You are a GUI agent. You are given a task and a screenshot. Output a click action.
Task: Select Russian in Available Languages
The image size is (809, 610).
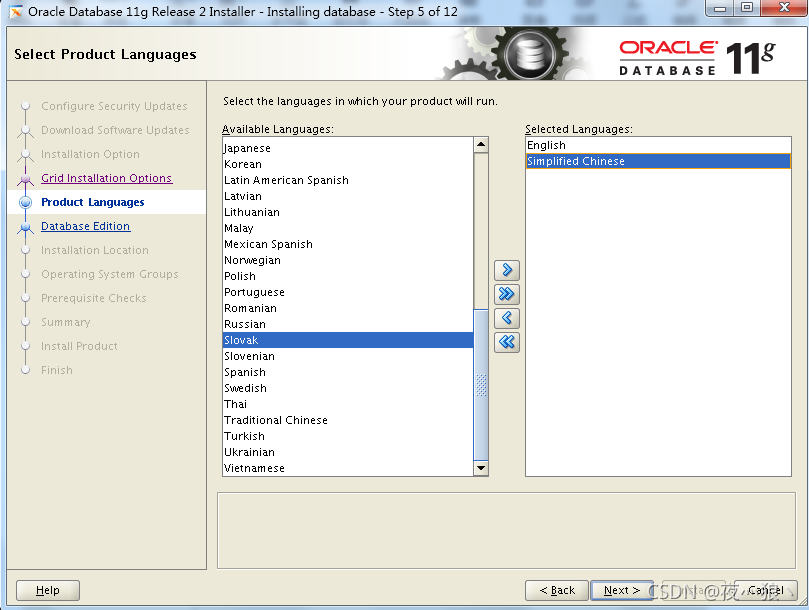pos(348,324)
